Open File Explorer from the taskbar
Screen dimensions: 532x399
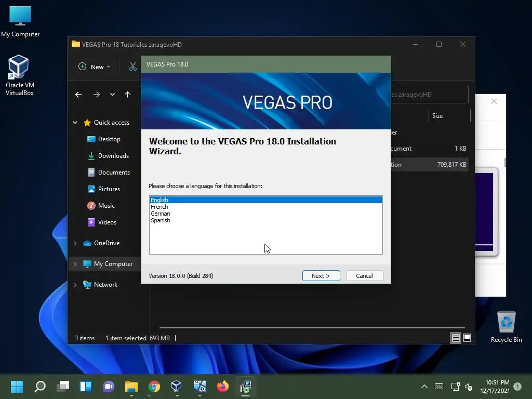(131, 387)
